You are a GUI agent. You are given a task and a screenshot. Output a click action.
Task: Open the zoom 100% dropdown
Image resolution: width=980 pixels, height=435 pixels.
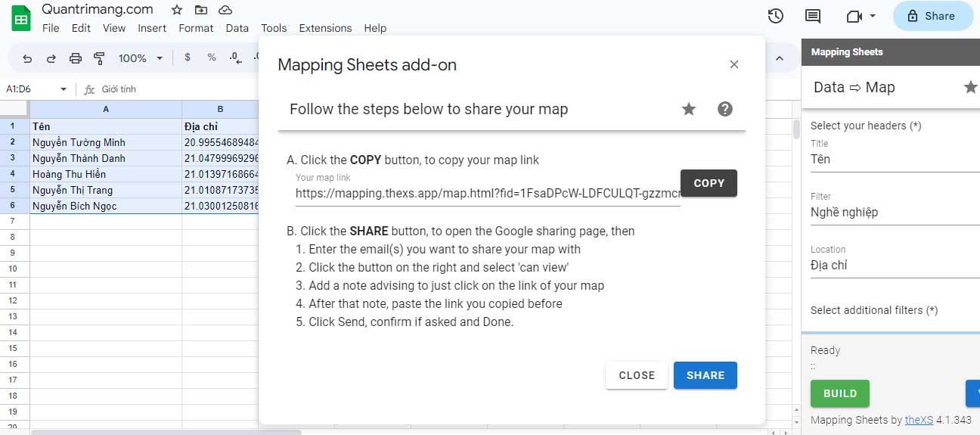click(141, 58)
